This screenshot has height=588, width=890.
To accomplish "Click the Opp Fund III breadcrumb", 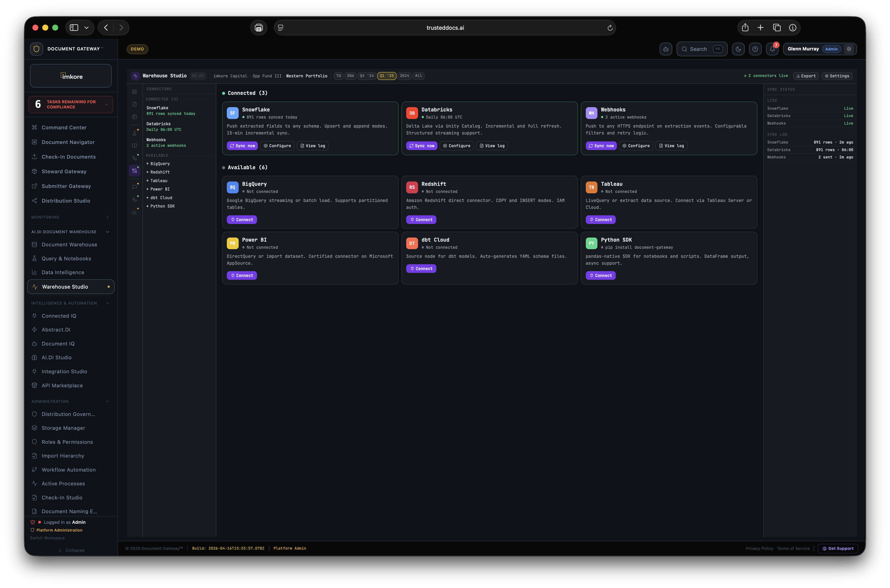I will (267, 76).
